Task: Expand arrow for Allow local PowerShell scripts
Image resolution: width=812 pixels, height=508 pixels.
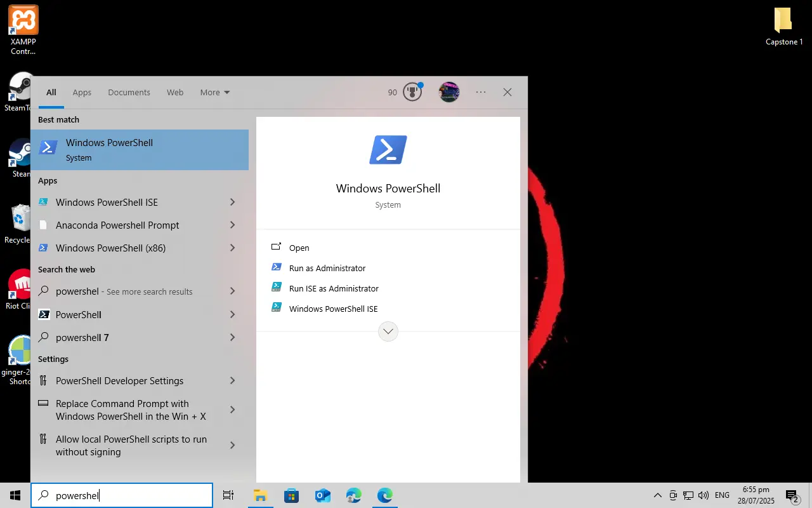Action: 232,445
